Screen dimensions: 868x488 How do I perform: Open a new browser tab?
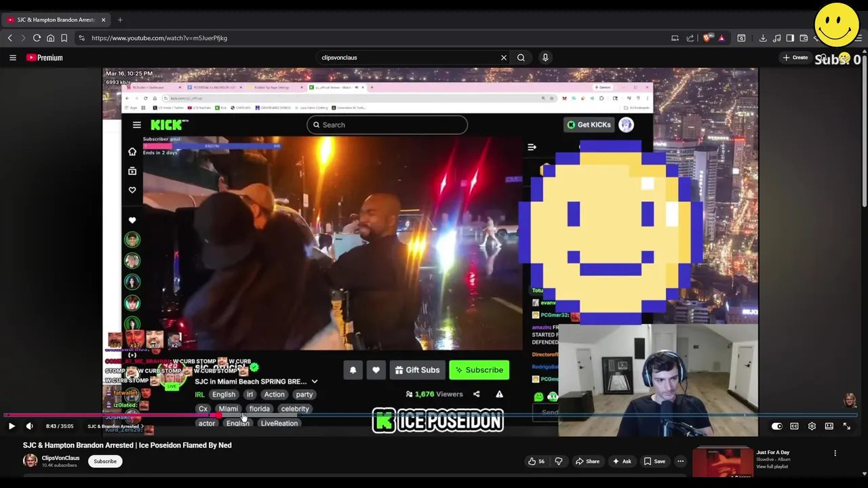click(120, 20)
